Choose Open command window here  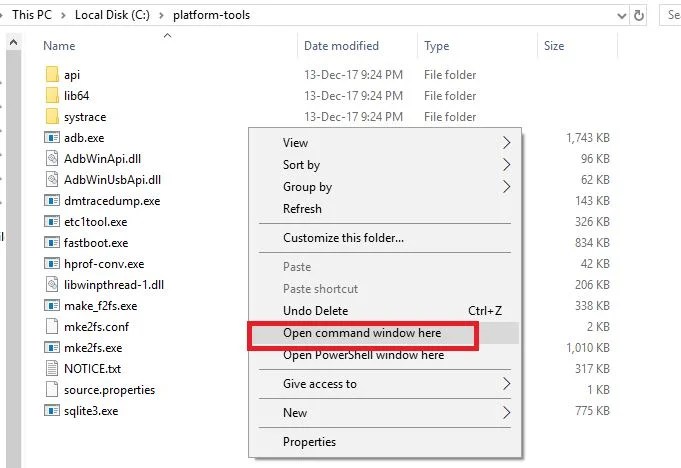(x=362, y=333)
